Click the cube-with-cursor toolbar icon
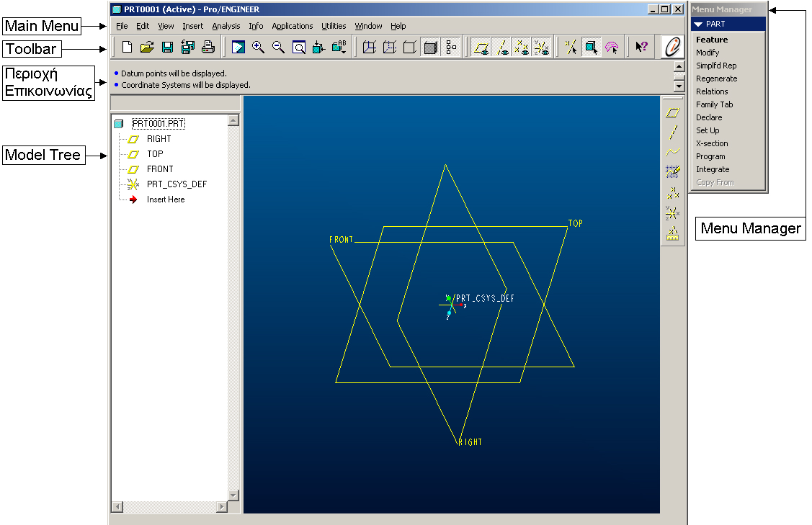The height and width of the screenshot is (525, 812). tap(591, 47)
